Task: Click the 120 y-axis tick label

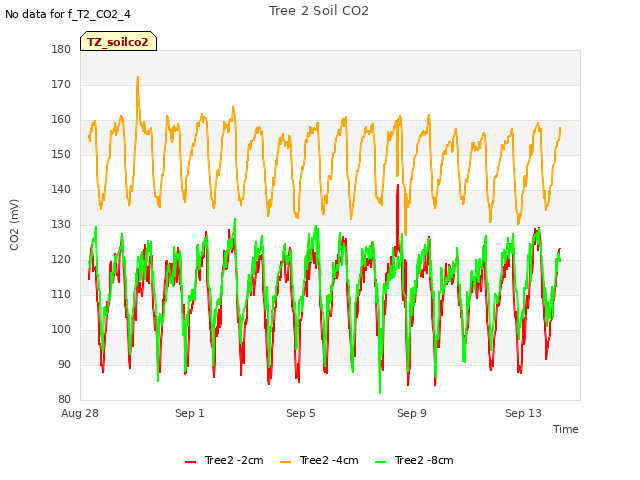Action: click(61, 260)
